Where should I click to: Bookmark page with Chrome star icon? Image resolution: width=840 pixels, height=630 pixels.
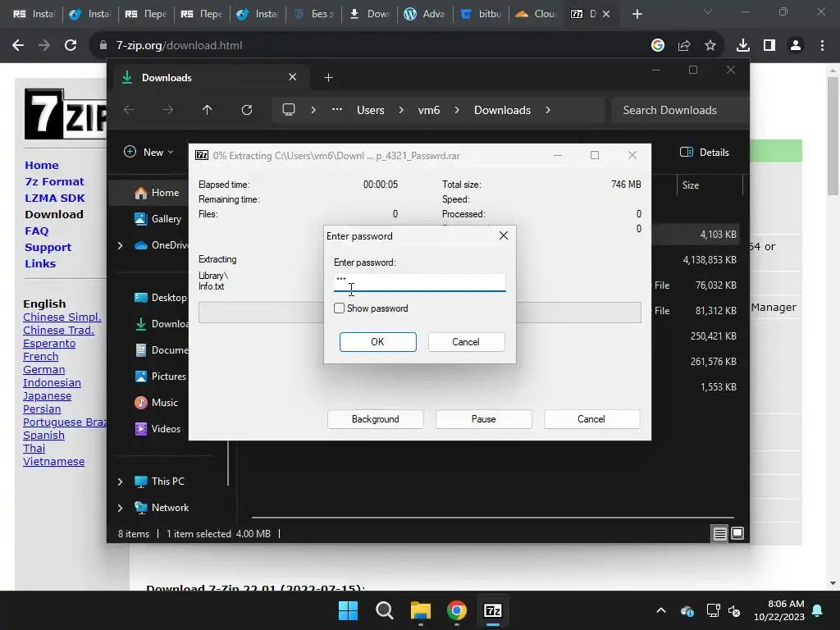710,46
